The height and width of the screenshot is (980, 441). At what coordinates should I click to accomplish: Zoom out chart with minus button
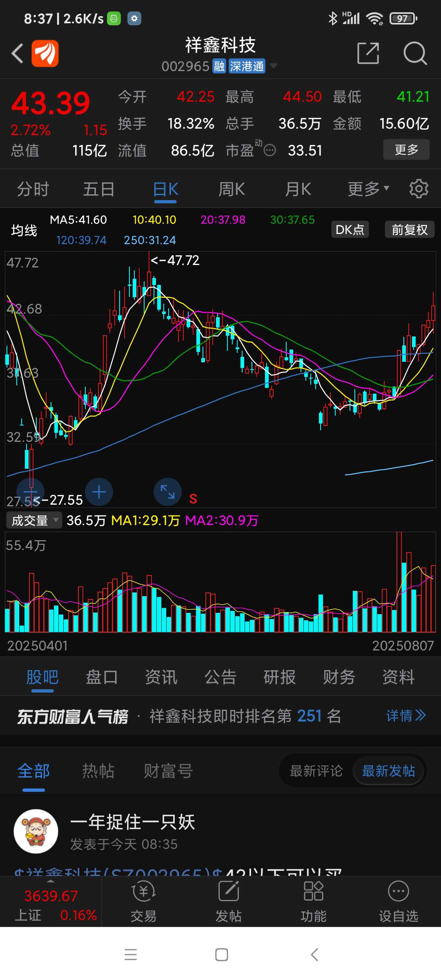point(30,492)
